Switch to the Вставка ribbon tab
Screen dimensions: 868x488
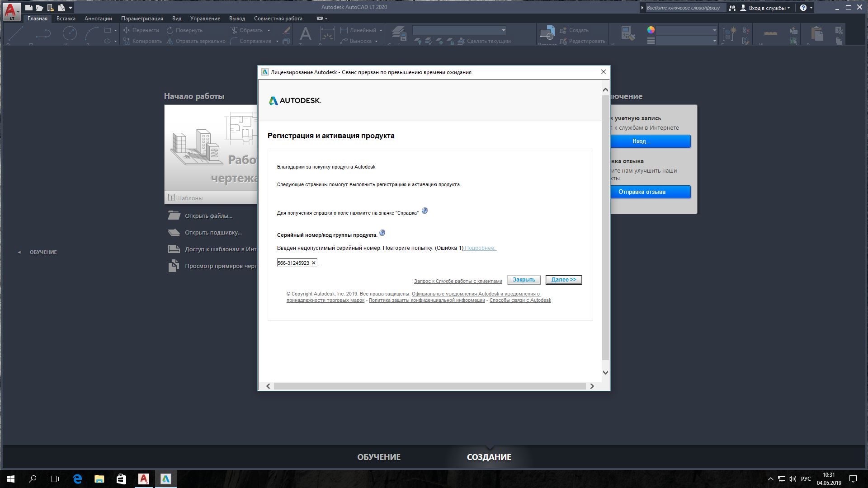coord(66,19)
